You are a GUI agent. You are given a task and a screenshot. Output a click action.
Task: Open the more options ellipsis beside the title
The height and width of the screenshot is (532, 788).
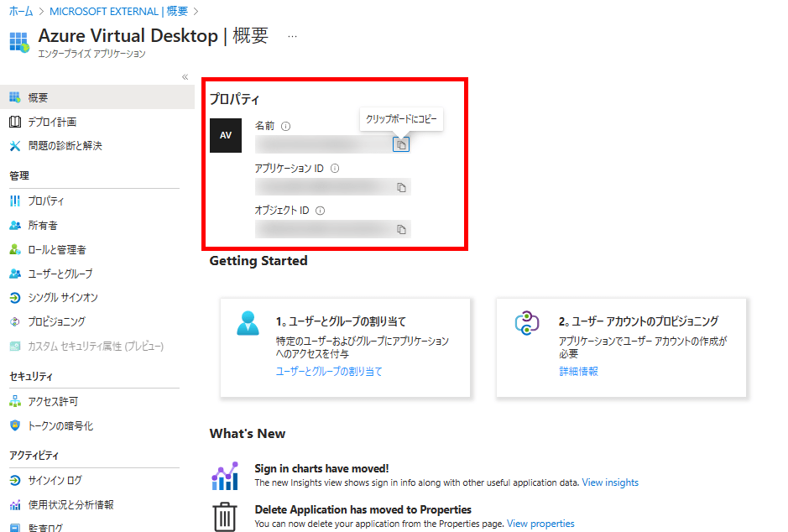click(x=293, y=36)
